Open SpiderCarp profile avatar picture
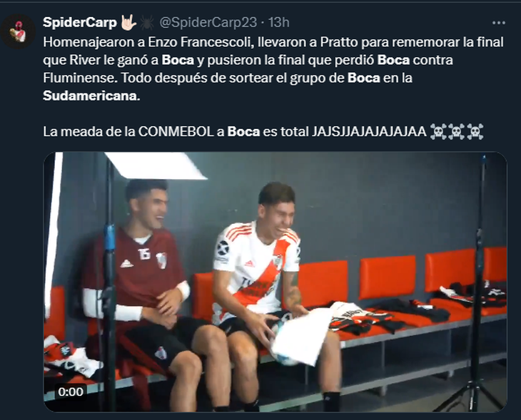The width and height of the screenshot is (521, 420). tap(18, 31)
